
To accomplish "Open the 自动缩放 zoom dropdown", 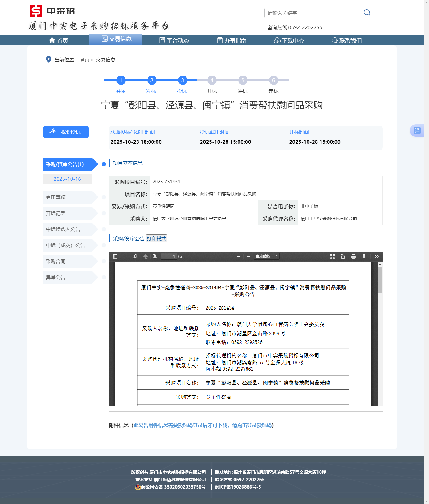I will coord(267,256).
